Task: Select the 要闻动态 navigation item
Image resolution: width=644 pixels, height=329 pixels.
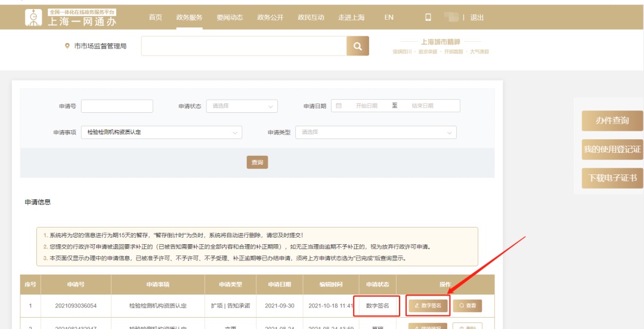Action: 230,17
